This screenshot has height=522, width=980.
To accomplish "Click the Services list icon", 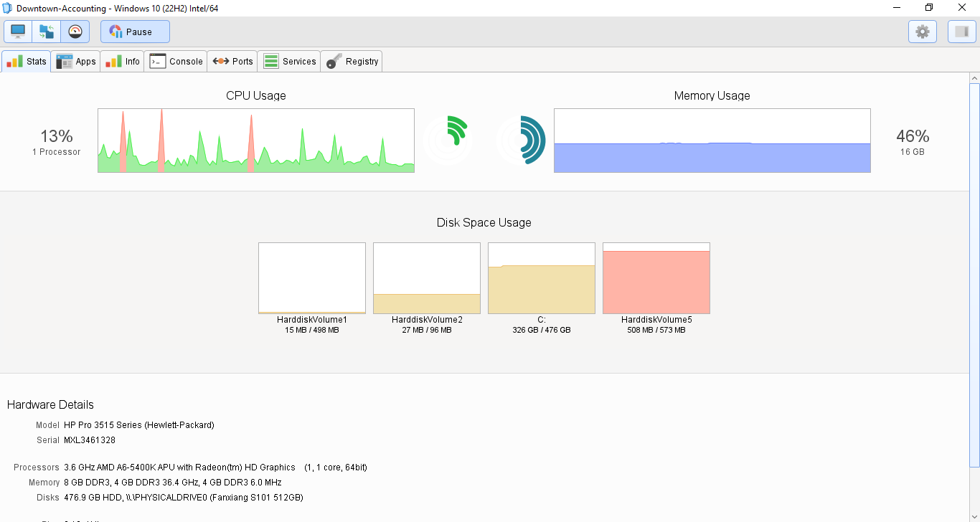I will (270, 61).
